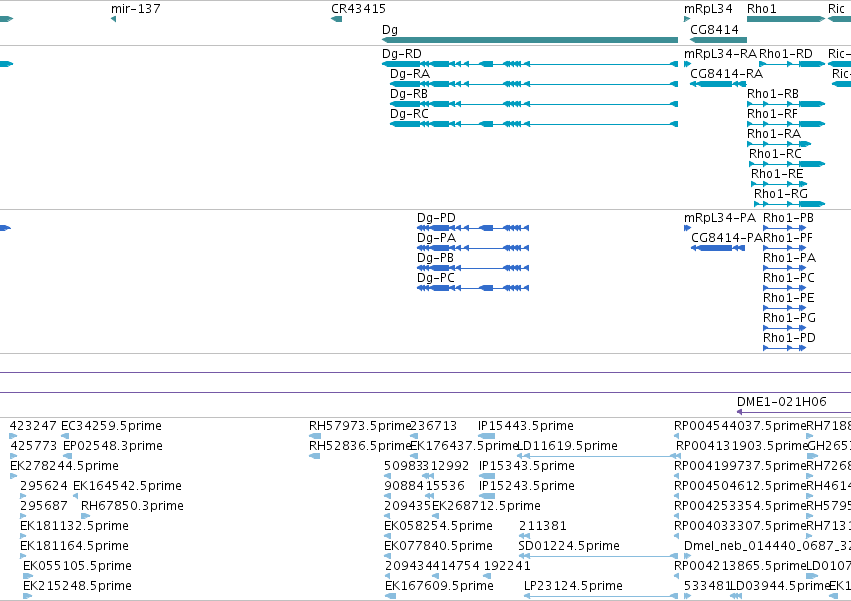Select the Rho1-RB transcript label

tap(773, 94)
